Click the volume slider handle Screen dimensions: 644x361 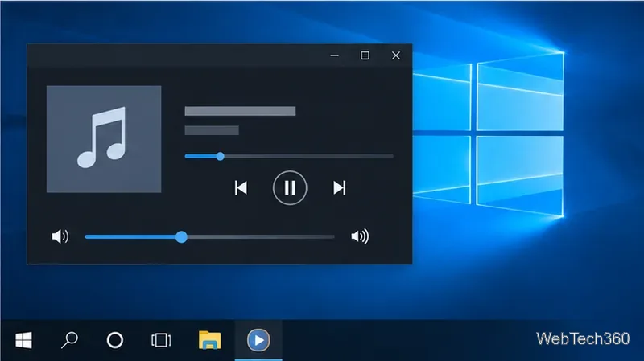point(181,236)
